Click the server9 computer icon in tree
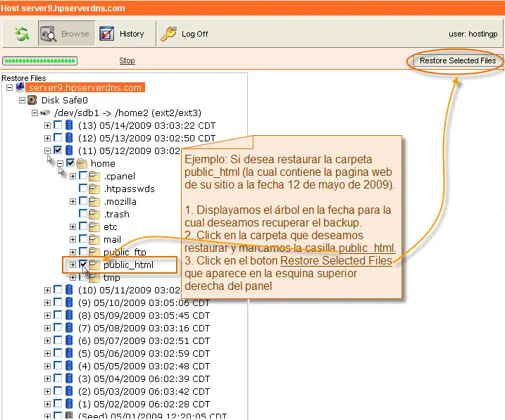The image size is (505, 420). pyautogui.click(x=20, y=87)
